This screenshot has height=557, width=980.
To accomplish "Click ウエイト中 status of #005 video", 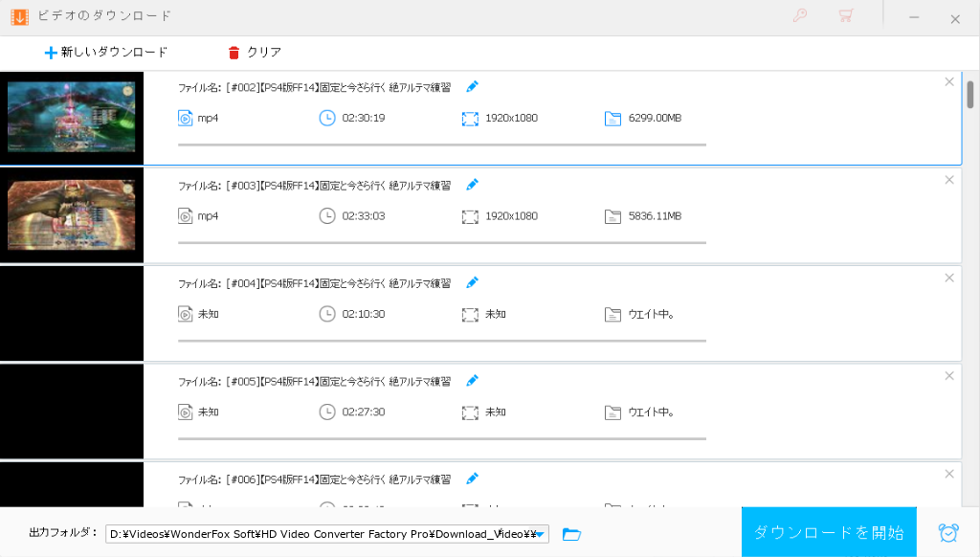I will pyautogui.click(x=651, y=412).
